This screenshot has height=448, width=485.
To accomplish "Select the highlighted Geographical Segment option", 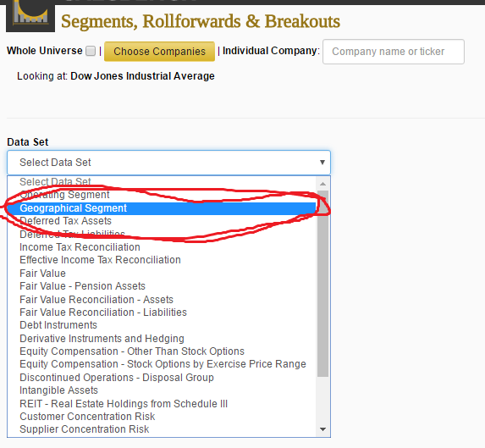I will pos(162,208).
